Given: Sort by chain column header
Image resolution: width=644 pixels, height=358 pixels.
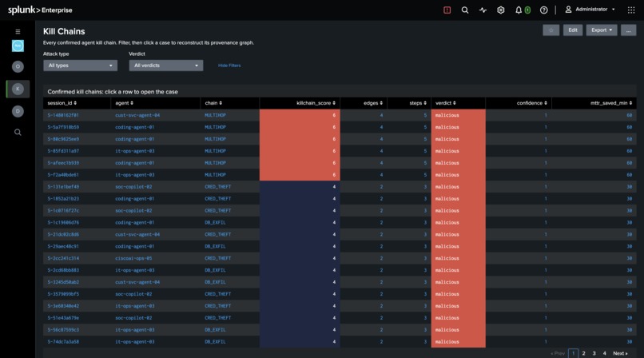Looking at the screenshot, I should [x=213, y=103].
